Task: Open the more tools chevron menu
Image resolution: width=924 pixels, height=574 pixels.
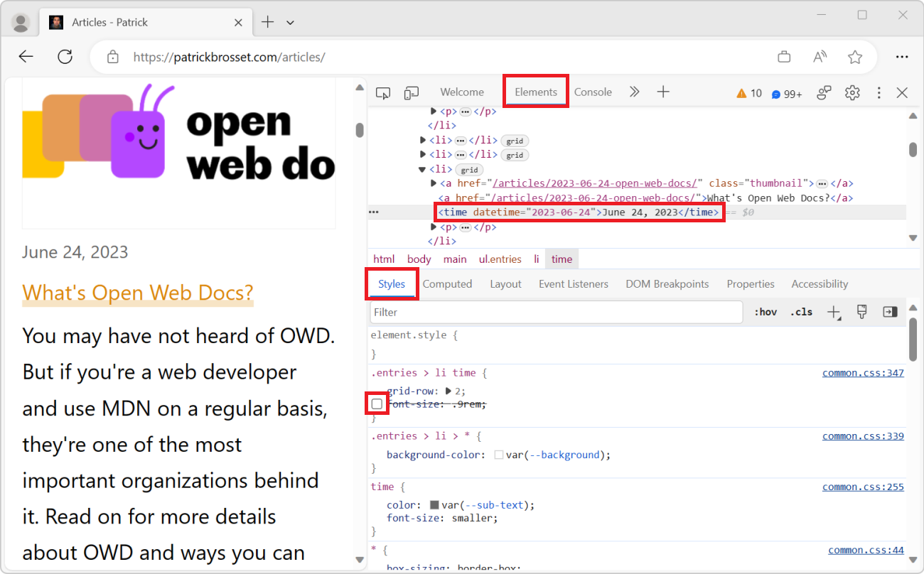Action: click(634, 92)
